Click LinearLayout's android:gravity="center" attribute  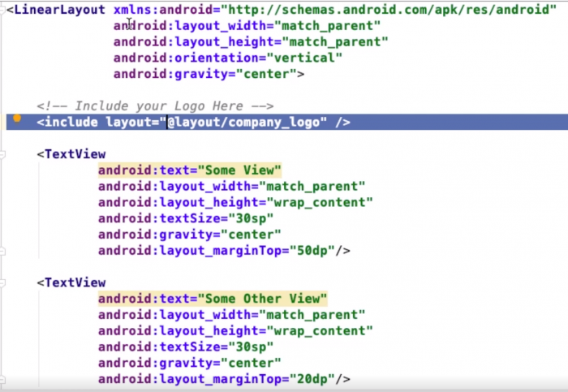(x=208, y=74)
